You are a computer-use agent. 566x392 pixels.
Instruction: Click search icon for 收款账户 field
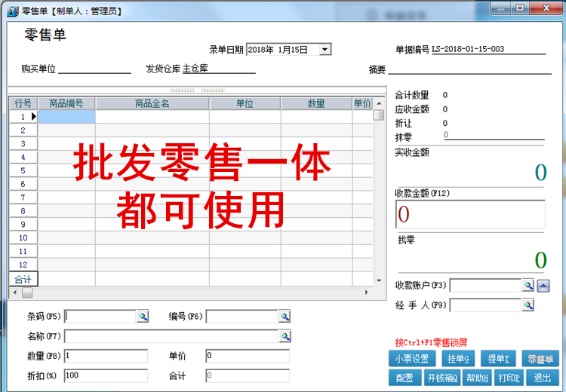pos(528,286)
